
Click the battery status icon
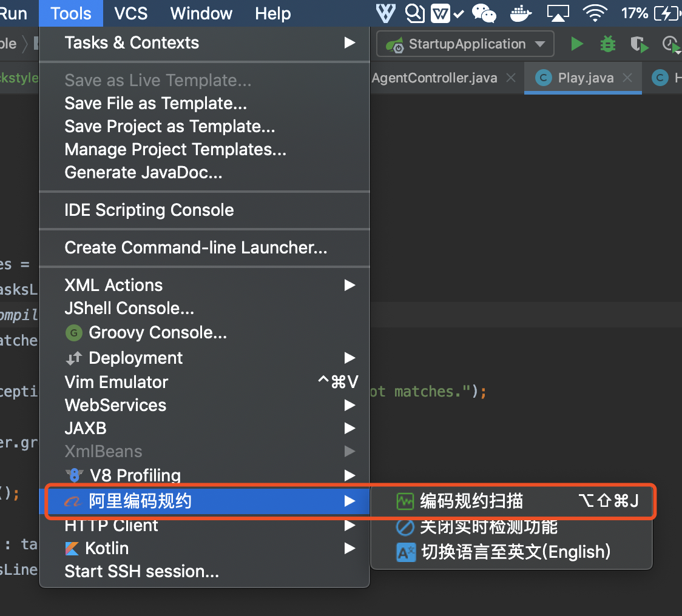click(667, 13)
